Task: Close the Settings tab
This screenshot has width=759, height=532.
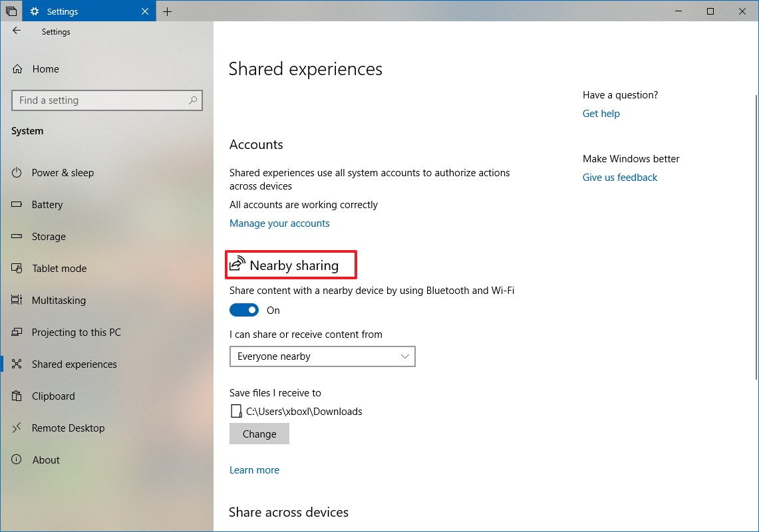Action: (145, 11)
